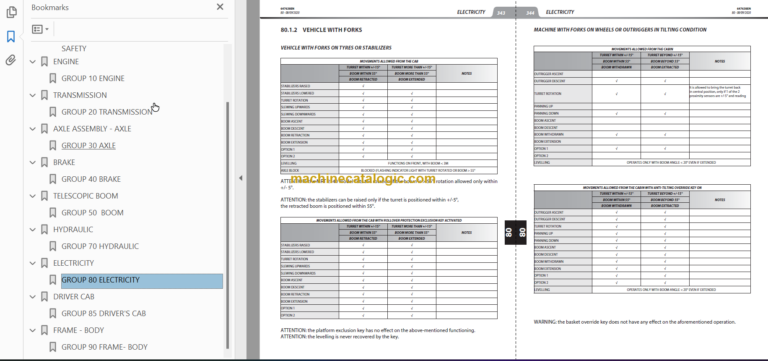Viewport: 768px width, 361px height.
Task: Collapse the ENGINE bookmark chevron
Action: pos(33,62)
